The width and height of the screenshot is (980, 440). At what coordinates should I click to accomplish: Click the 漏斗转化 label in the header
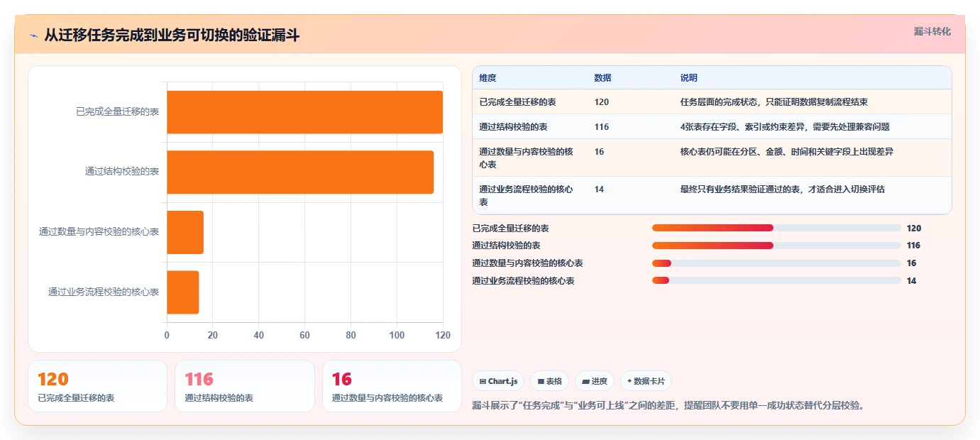point(932,31)
